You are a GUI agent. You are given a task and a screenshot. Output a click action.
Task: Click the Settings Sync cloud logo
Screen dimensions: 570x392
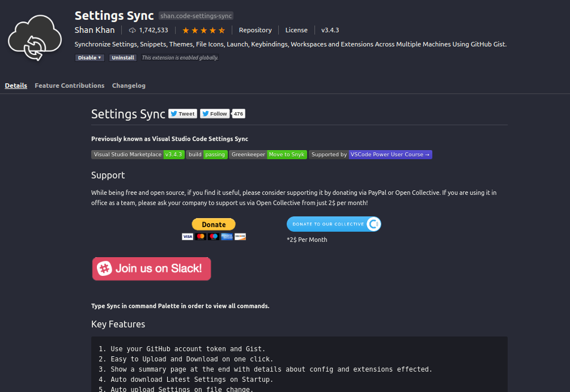tap(34, 37)
